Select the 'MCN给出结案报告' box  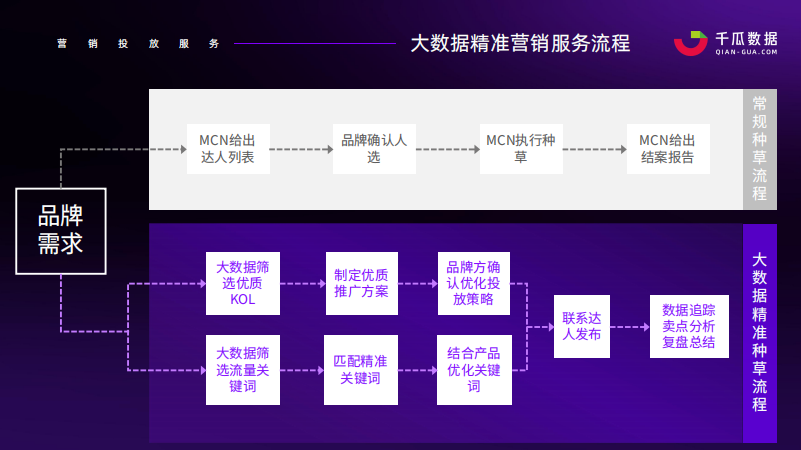click(668, 149)
